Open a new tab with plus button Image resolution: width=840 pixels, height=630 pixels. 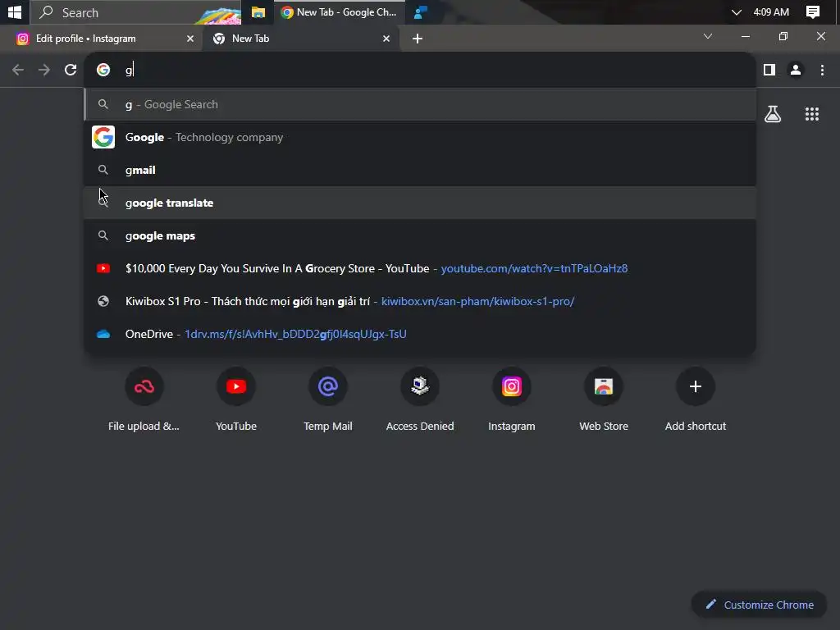click(x=418, y=39)
